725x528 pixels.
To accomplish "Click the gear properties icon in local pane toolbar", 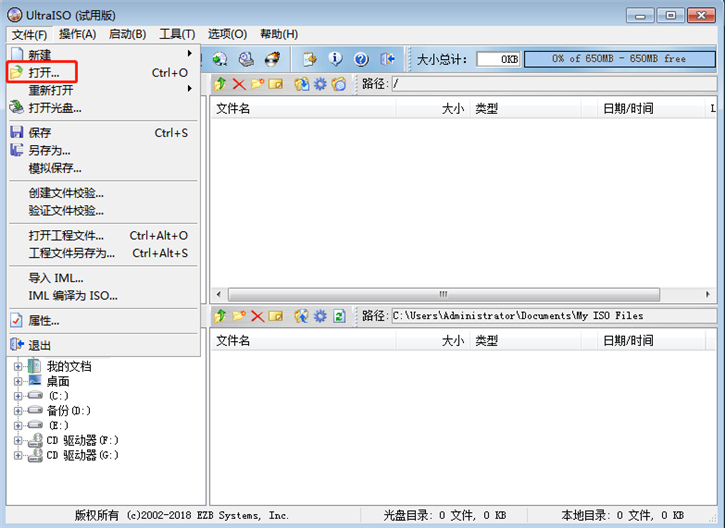I will pyautogui.click(x=320, y=316).
